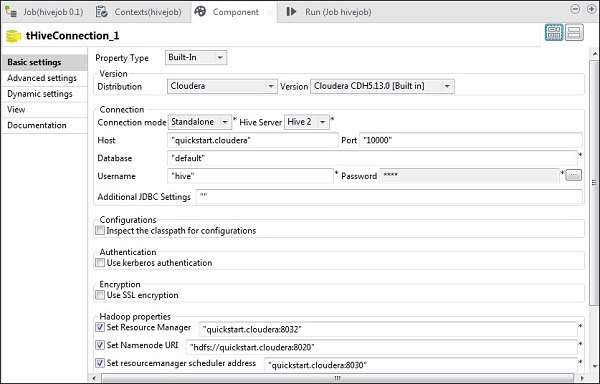The height and width of the screenshot is (384, 600).
Task: Open the password editor ellipsis button
Action: click(573, 176)
